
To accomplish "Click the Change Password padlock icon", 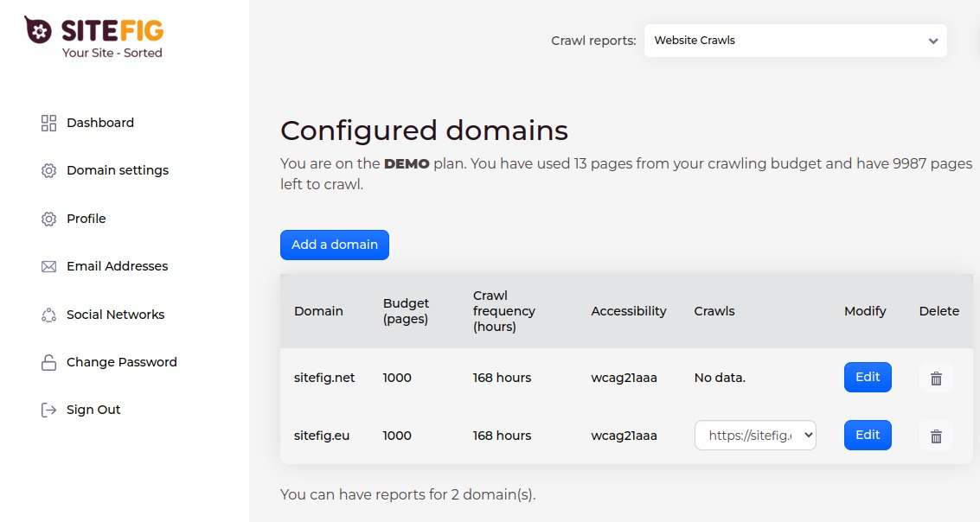I will tap(48, 363).
